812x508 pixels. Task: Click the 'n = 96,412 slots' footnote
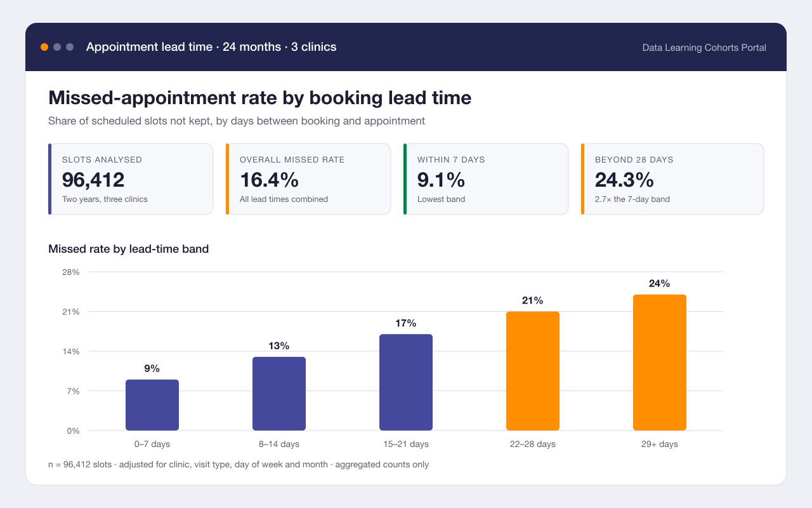click(239, 464)
